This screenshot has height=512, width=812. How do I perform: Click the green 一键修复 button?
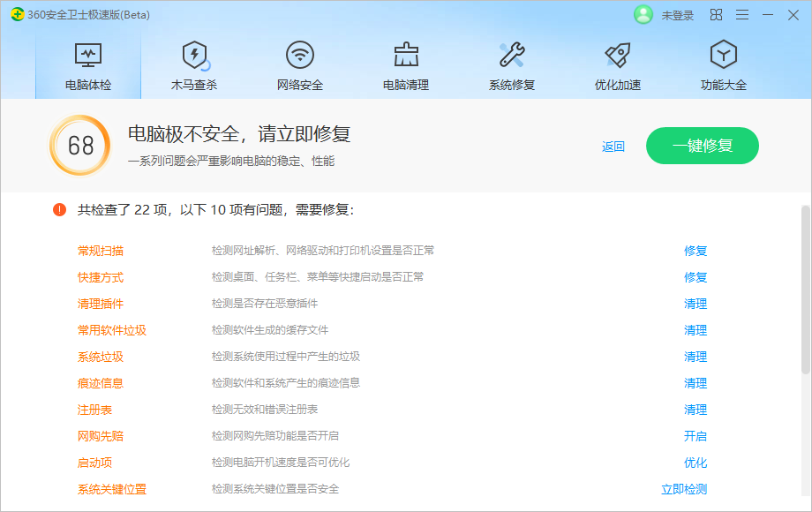(x=703, y=146)
